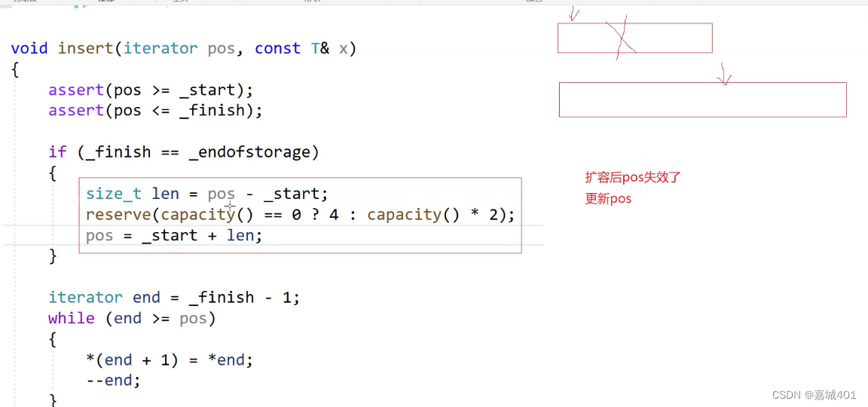Click the --end statement
Viewport: 868px width, 407px height.
(113, 381)
